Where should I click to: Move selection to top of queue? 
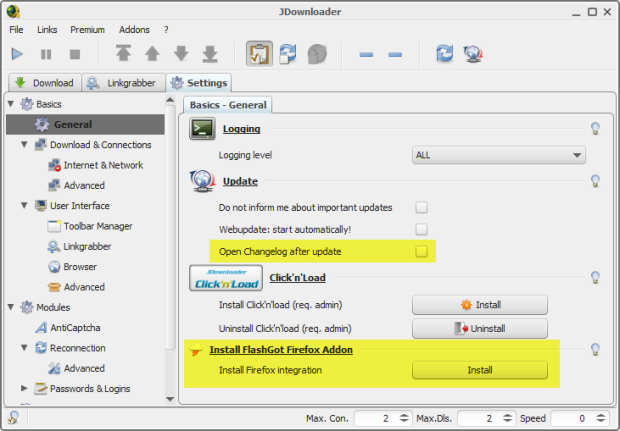click(123, 53)
